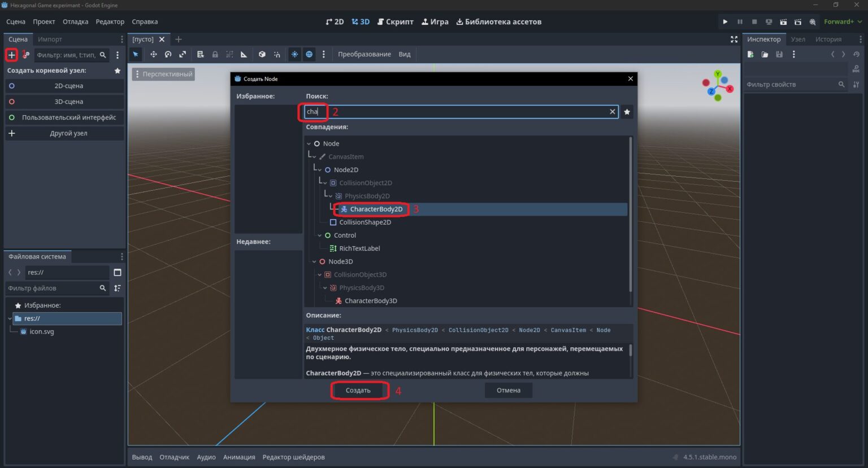Toggle the preview environment globe icon
This screenshot has height=468, width=868.
tap(309, 54)
